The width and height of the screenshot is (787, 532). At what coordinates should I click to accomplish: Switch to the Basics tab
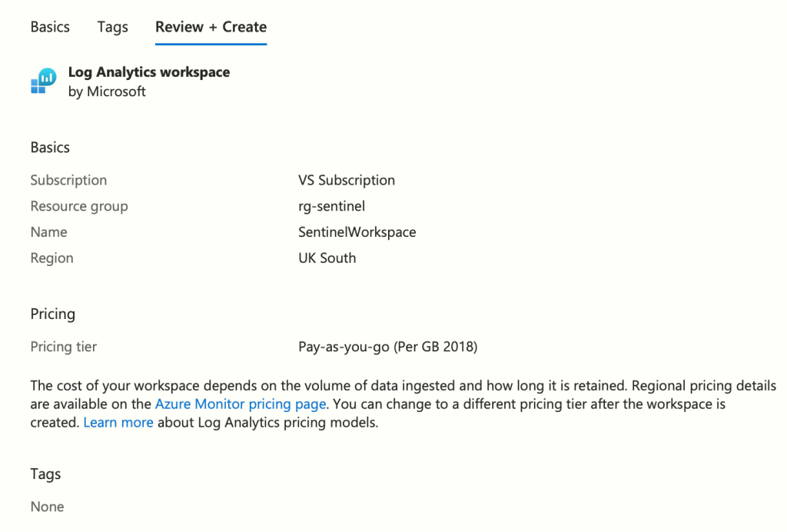(50, 27)
